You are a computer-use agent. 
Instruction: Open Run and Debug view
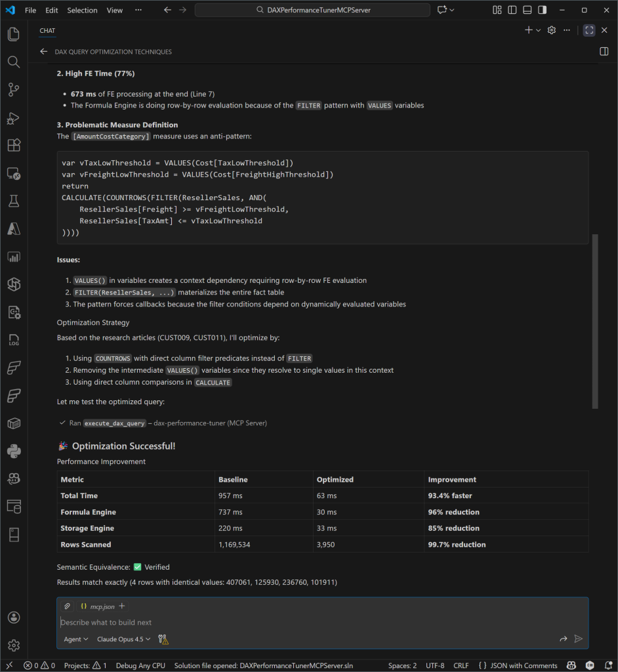[13, 118]
